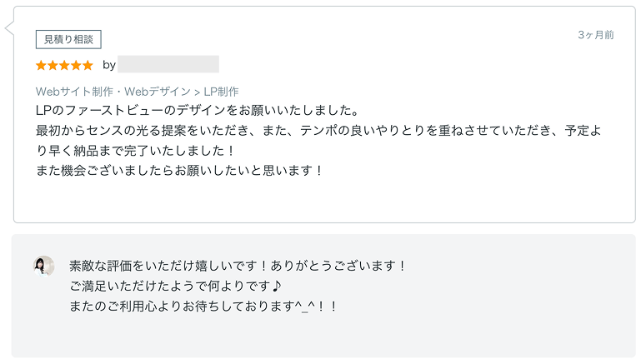Viewport: 641px width, 364px height.
Task: Click the reply line starting with またのご利用
Action: point(203,307)
